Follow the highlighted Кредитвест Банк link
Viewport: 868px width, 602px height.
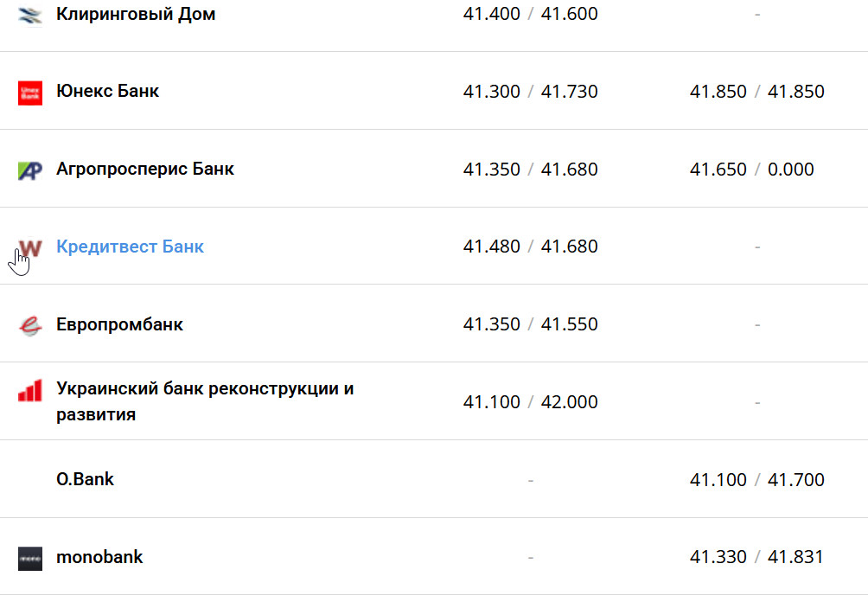pos(130,247)
